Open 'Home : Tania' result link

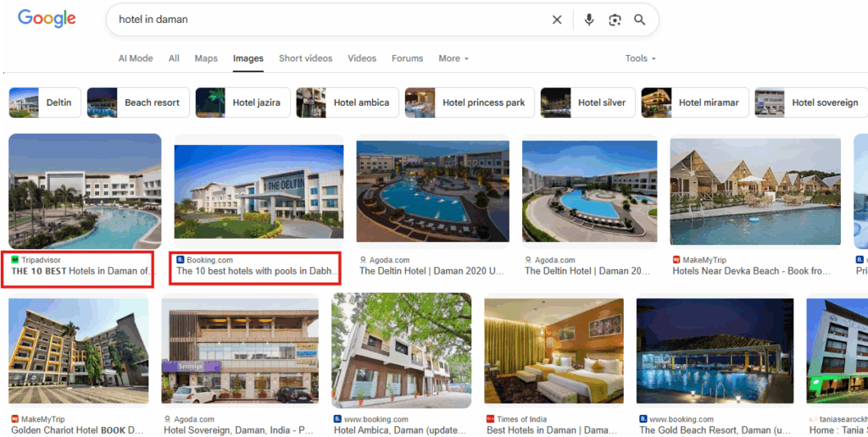(x=838, y=430)
